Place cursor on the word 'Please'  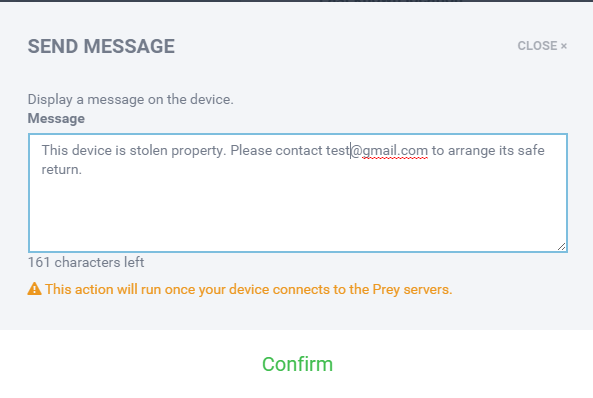click(x=251, y=151)
